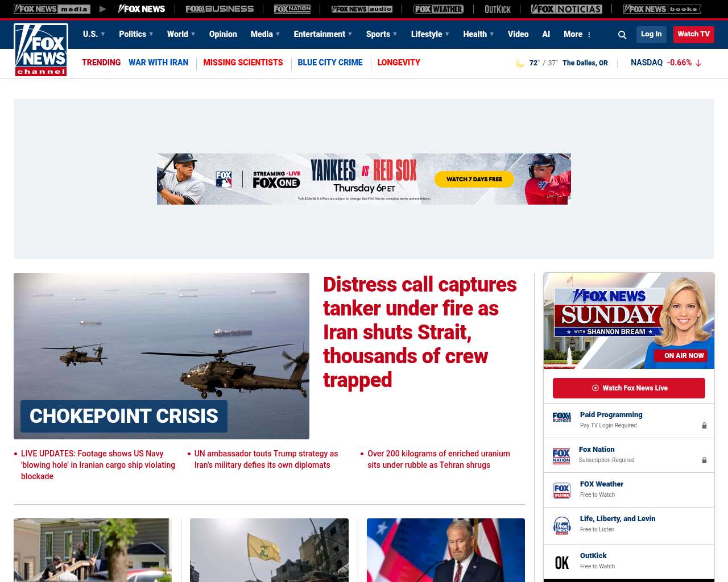Visit the Fox Weather network logo

coord(439,9)
